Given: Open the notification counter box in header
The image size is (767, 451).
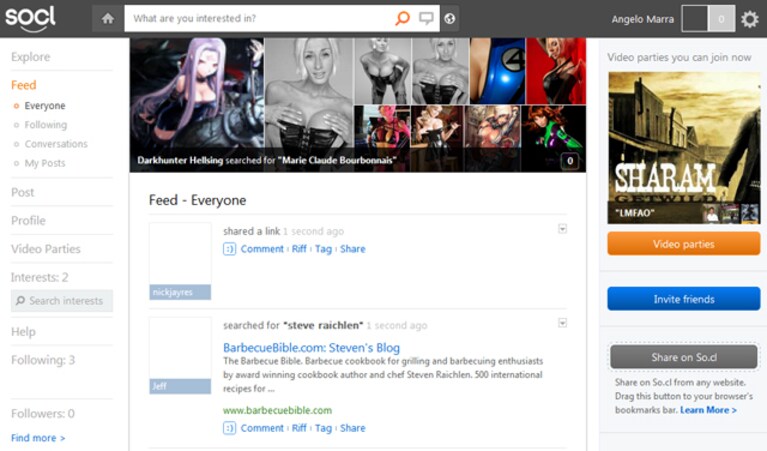Looking at the screenshot, I should [721, 19].
